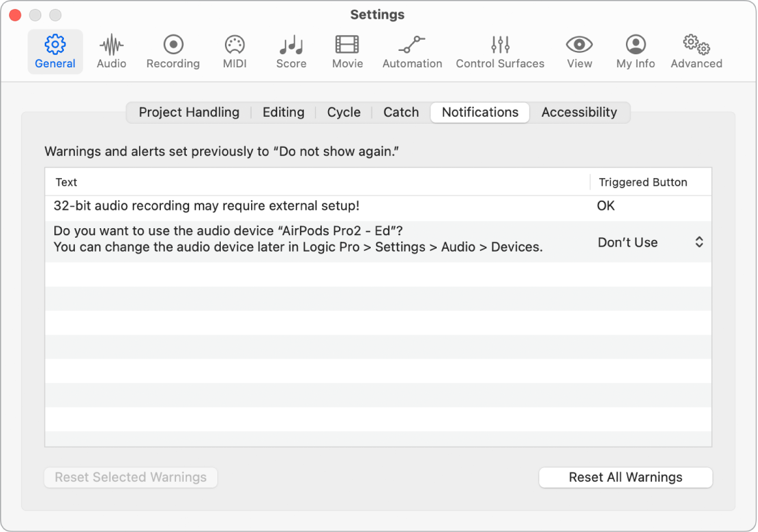
Task: Switch to the Project Handling tab
Action: pos(189,112)
